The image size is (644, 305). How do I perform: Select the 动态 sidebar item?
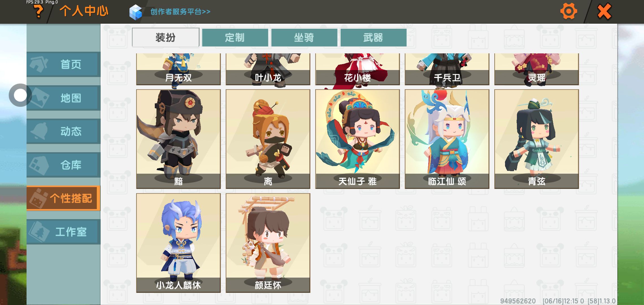[63, 131]
